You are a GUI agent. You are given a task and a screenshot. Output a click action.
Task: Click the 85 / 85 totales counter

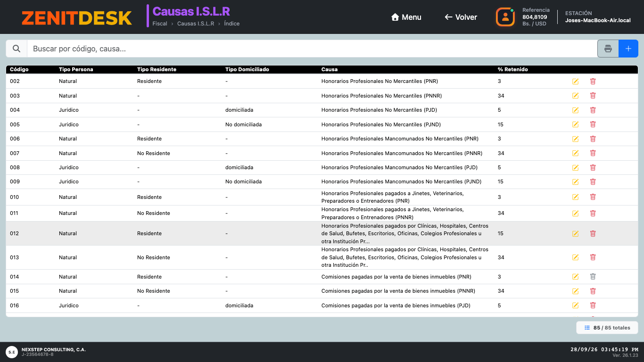click(607, 328)
